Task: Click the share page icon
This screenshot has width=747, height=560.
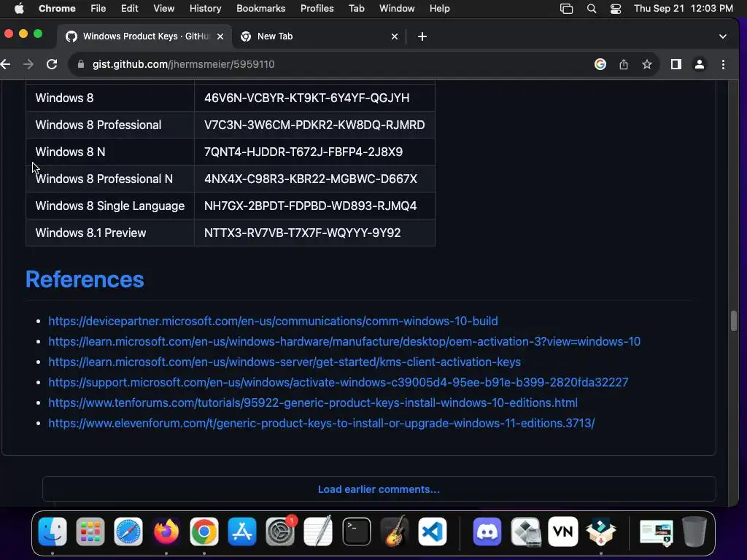Action: pos(624,64)
